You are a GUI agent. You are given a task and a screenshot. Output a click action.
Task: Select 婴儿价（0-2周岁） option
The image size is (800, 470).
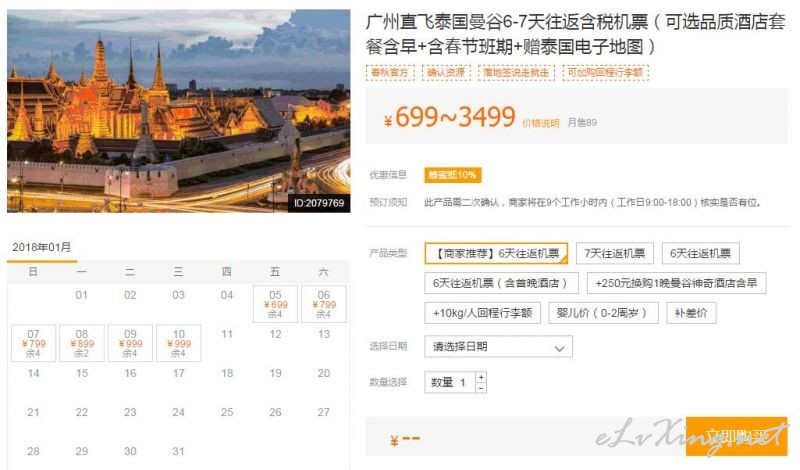pyautogui.click(x=603, y=313)
